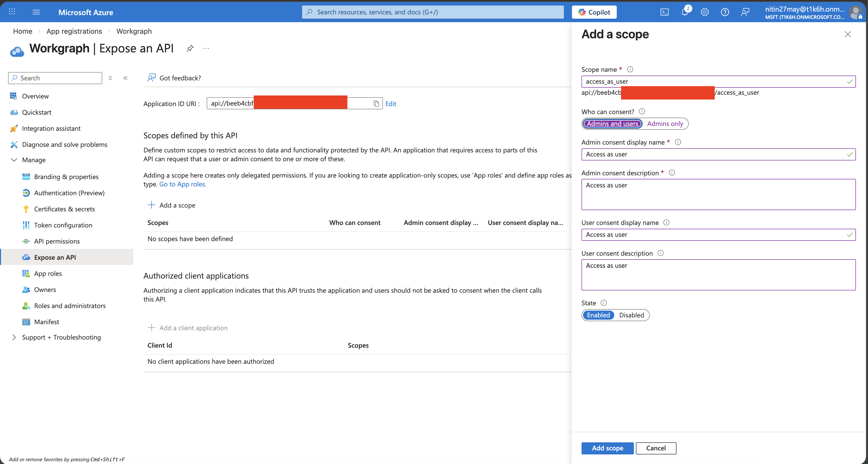This screenshot has width=868, height=464.
Task: Focus the Admin consent display name field
Action: coord(718,154)
